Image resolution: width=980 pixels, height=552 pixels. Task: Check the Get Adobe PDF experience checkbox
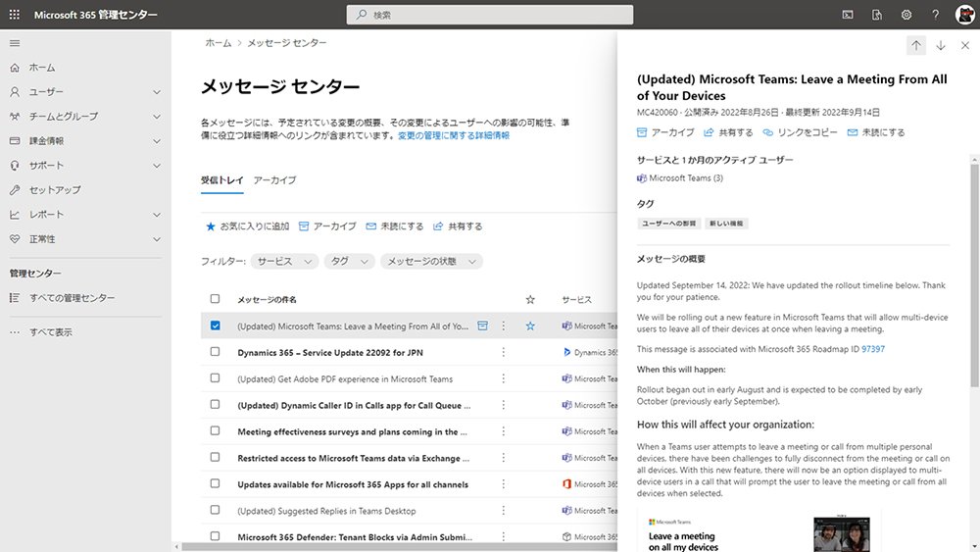click(215, 378)
